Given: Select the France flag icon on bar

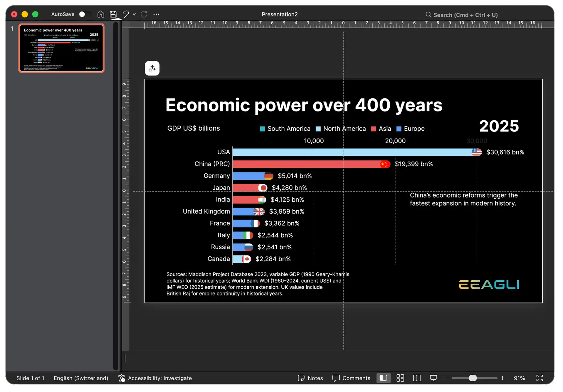Looking at the screenshot, I should (255, 224).
